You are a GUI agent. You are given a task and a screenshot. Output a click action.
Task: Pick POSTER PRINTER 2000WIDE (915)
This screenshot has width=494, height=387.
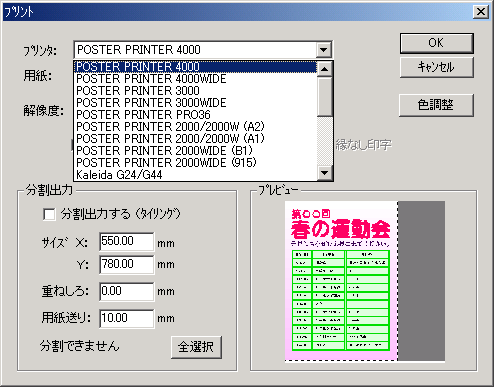tap(195, 163)
